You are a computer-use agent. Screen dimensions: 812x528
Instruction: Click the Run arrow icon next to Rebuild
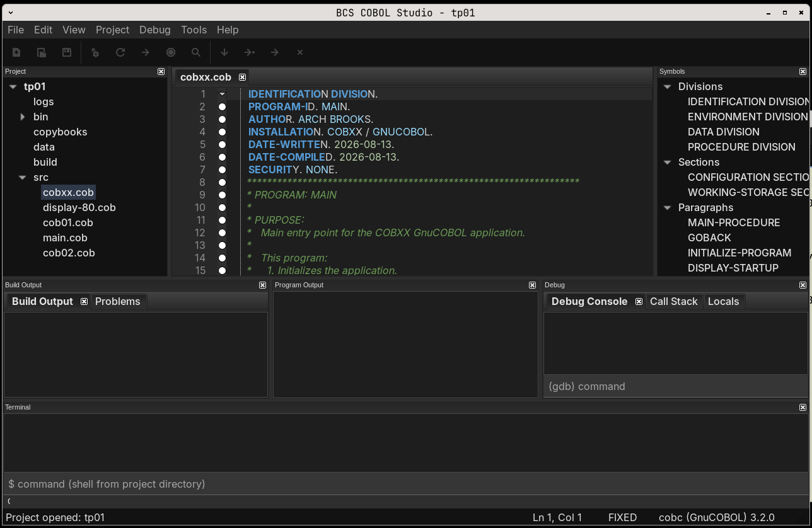click(146, 52)
